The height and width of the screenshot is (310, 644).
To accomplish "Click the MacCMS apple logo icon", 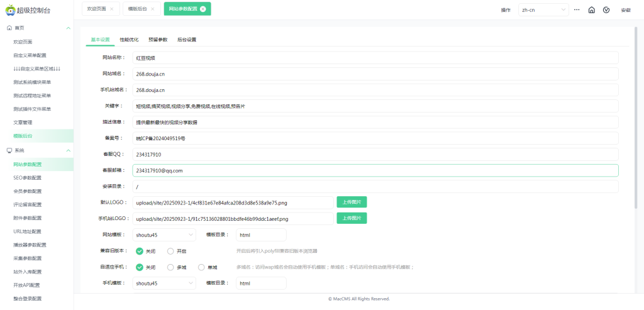I will pyautogui.click(x=9, y=9).
